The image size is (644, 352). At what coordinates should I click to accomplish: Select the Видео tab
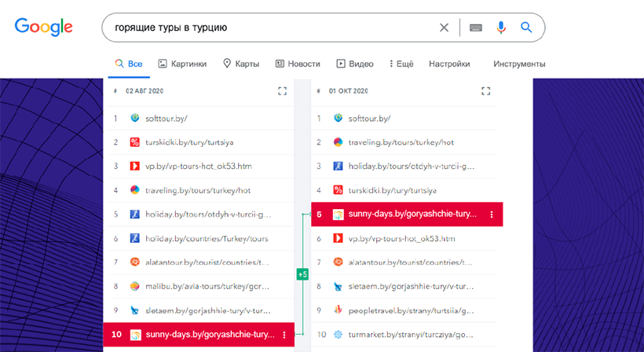(355, 64)
